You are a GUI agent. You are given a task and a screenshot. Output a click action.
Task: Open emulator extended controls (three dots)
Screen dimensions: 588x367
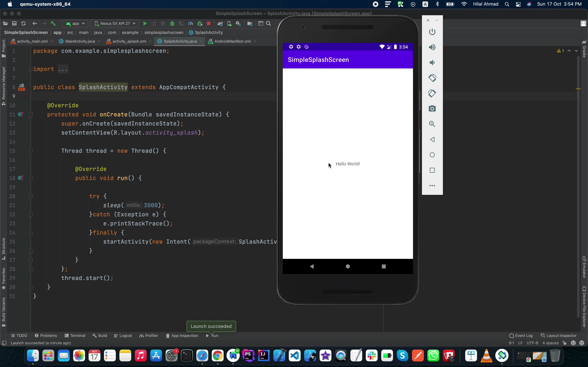tap(432, 186)
